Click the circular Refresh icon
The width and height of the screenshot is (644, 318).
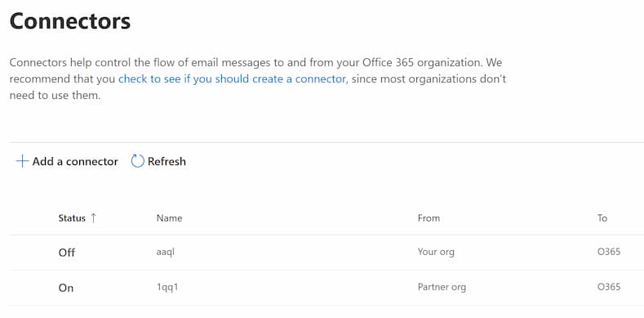(x=137, y=161)
